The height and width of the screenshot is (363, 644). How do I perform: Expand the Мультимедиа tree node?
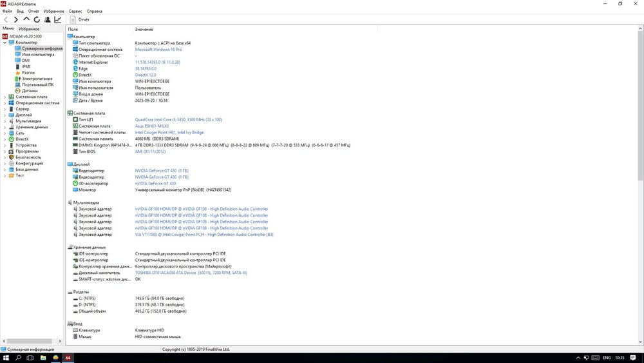tap(5, 121)
